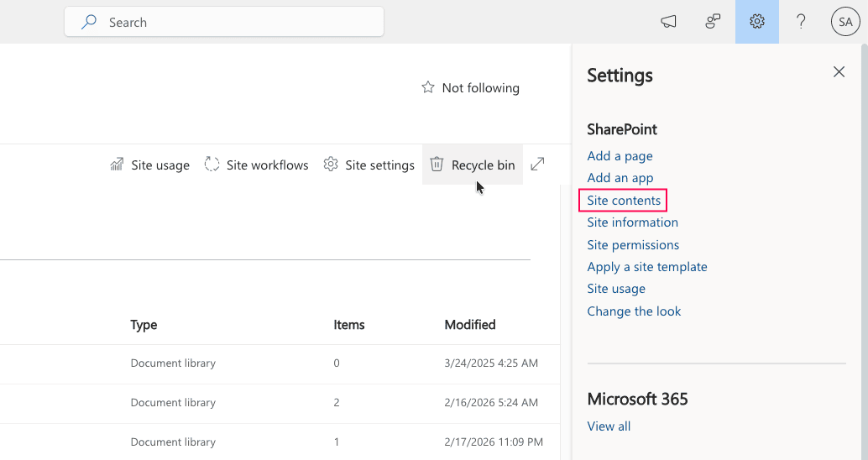Click the Change the look link
This screenshot has width=868, height=460.
pyautogui.click(x=634, y=311)
